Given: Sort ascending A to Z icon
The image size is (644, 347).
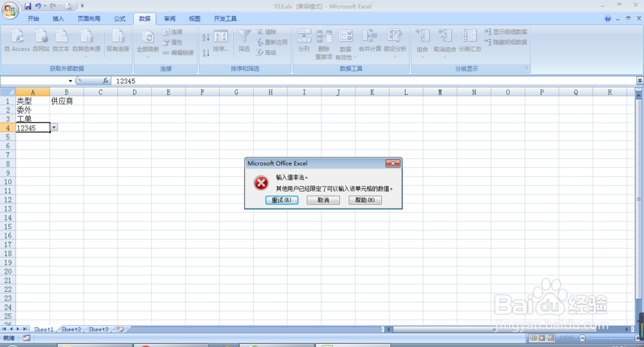Looking at the screenshot, I should click(206, 37).
